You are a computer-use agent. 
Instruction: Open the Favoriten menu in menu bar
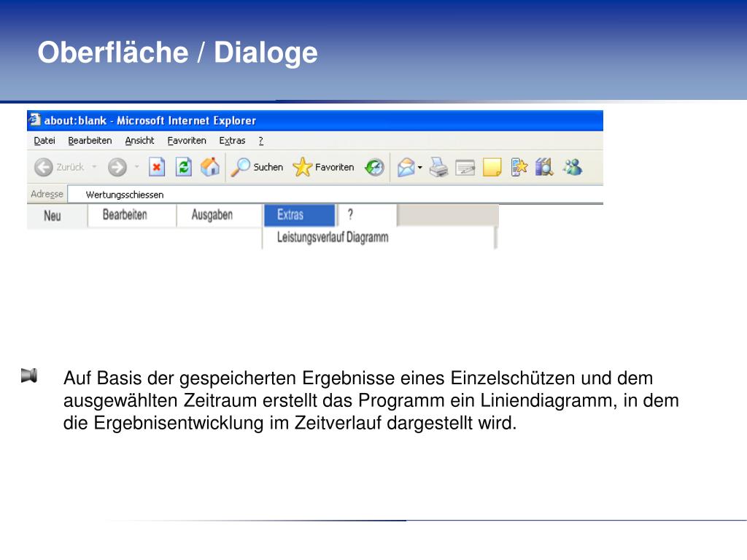[x=187, y=141]
